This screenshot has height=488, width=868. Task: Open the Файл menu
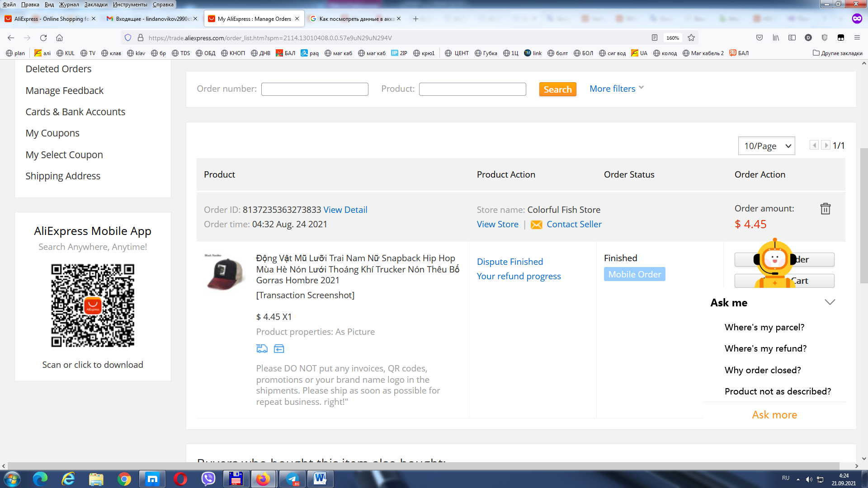(x=9, y=5)
